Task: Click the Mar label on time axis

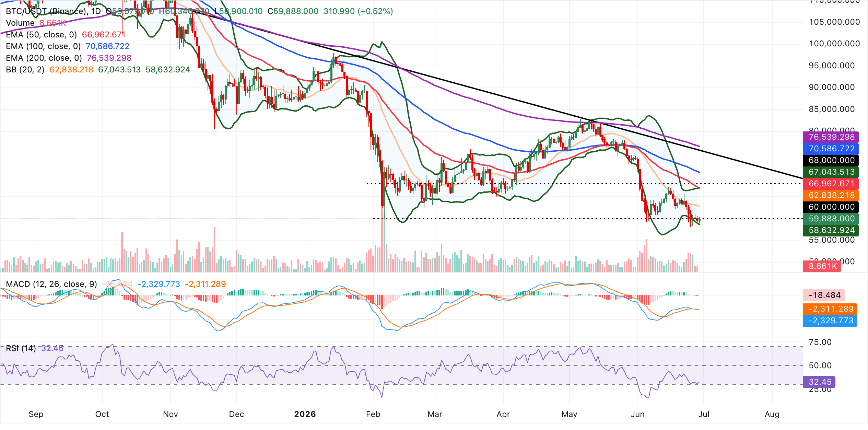Action: click(435, 414)
